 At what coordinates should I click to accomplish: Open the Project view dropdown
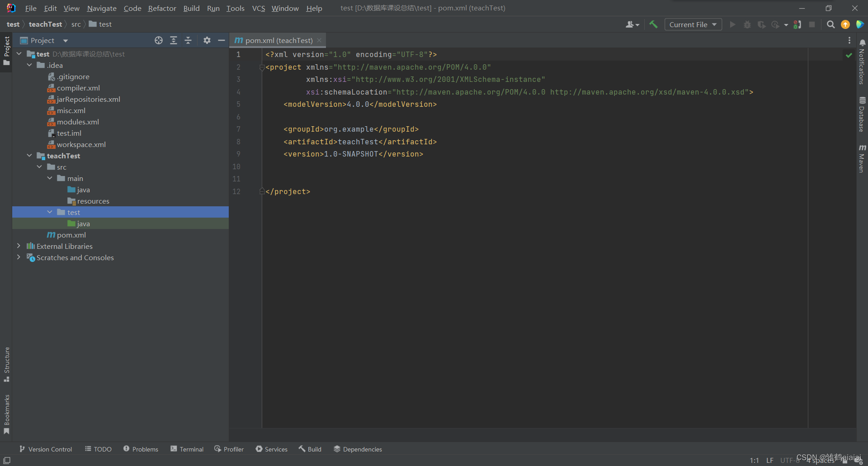click(x=44, y=40)
